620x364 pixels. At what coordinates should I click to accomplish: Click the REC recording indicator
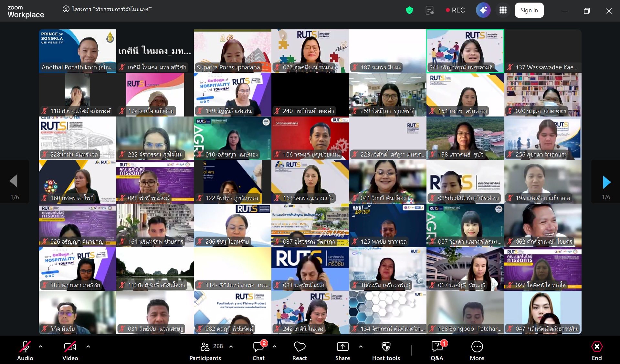point(455,10)
